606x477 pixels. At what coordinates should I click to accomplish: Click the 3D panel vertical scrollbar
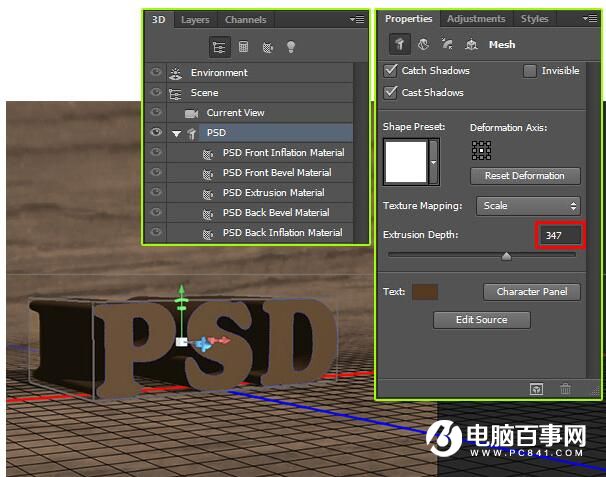[x=359, y=153]
